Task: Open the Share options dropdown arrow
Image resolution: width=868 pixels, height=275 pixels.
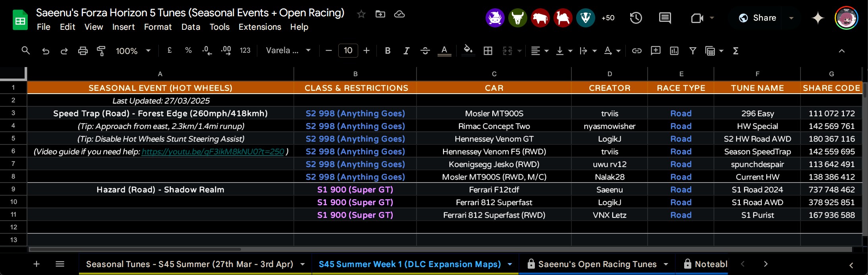Action: coord(791,18)
